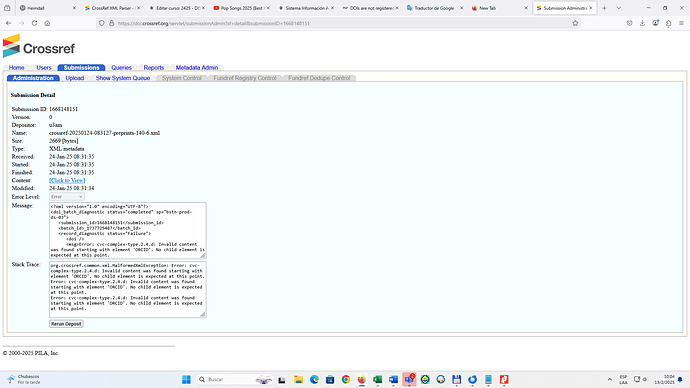Image resolution: width=690 pixels, height=388 pixels.
Task: Open File Explorer from the taskbar
Action: tap(298, 379)
